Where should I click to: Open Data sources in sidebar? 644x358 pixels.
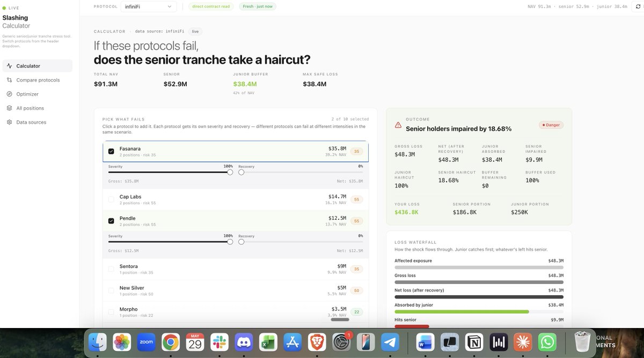coord(37,122)
